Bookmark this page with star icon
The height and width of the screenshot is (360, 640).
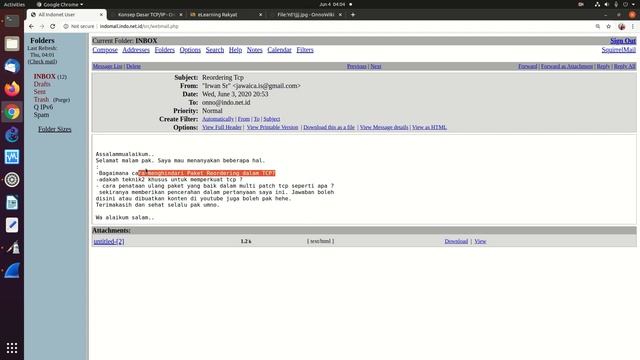[609, 26]
